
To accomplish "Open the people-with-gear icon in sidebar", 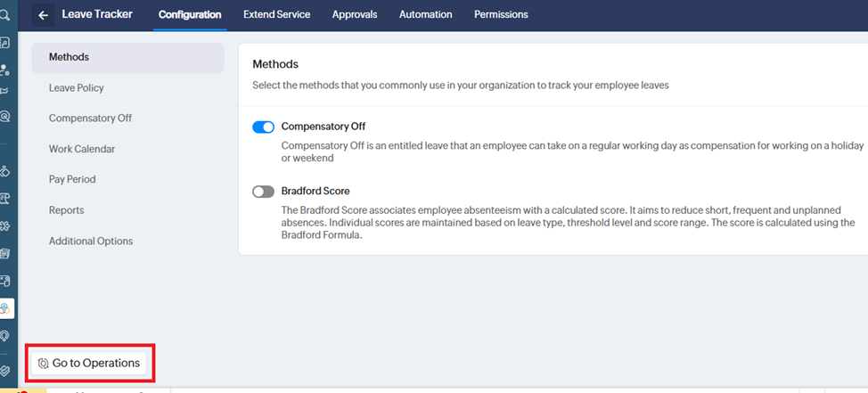I will (x=5, y=70).
